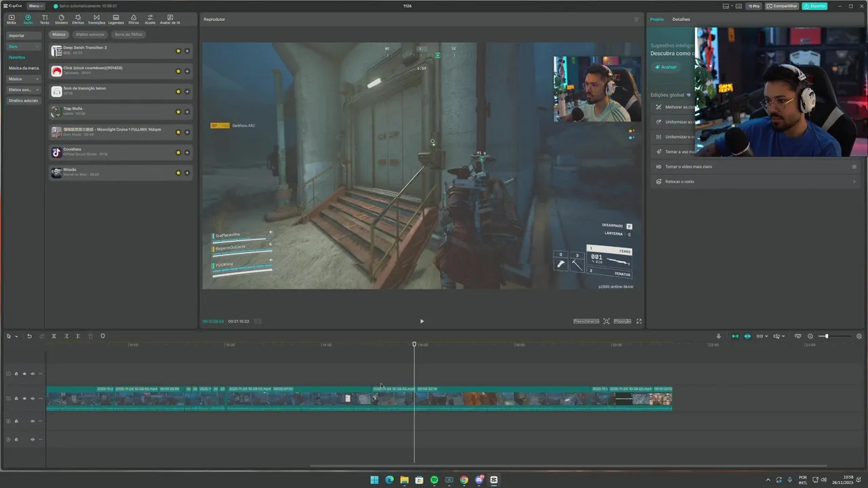
Task: Open the Menu dropdown
Action: tap(36, 5)
